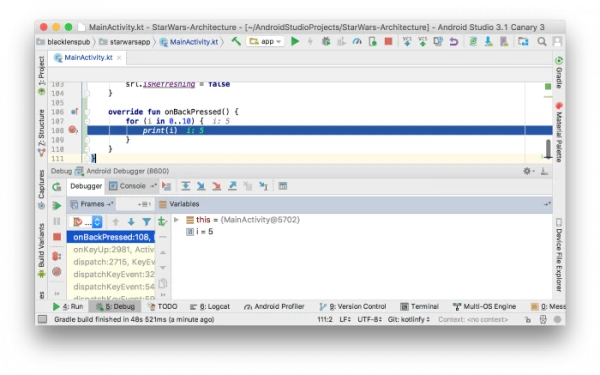Collapse the onBackPressed function fold marker

87,112
